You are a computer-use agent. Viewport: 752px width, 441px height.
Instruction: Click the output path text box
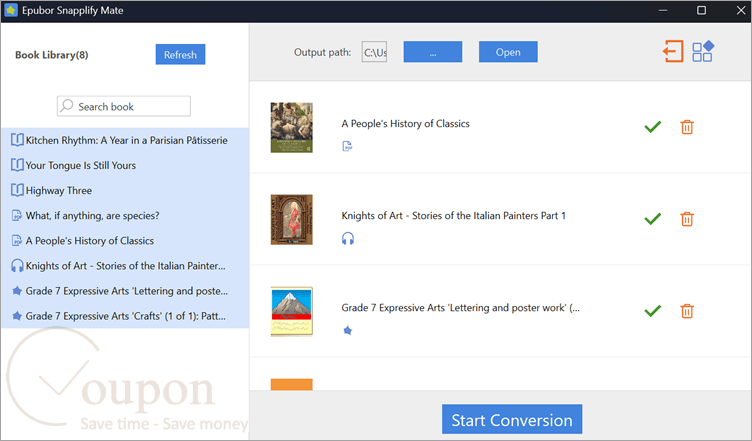374,52
